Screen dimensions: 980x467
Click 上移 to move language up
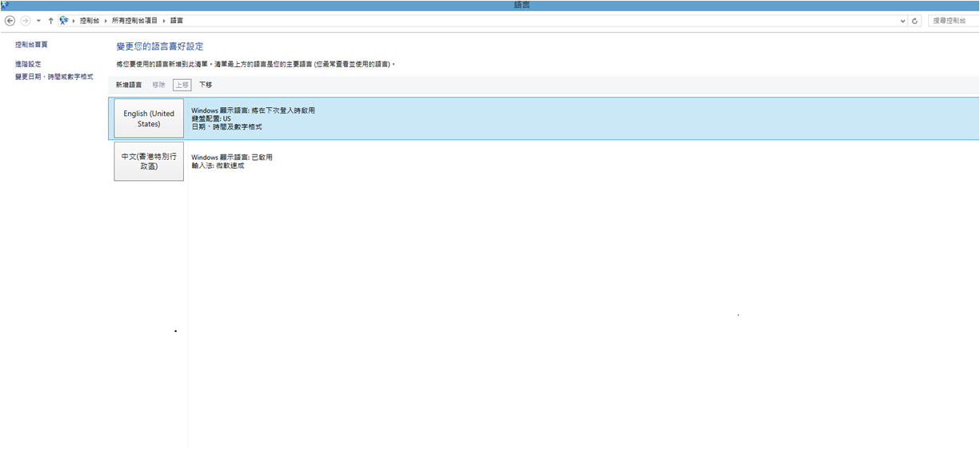click(x=182, y=85)
